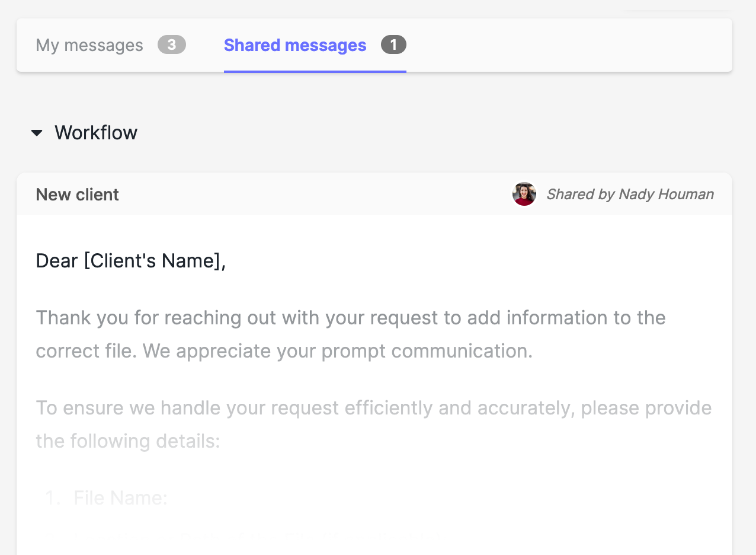Image resolution: width=756 pixels, height=555 pixels.
Task: Click the Workflow section heading
Action: pos(96,133)
